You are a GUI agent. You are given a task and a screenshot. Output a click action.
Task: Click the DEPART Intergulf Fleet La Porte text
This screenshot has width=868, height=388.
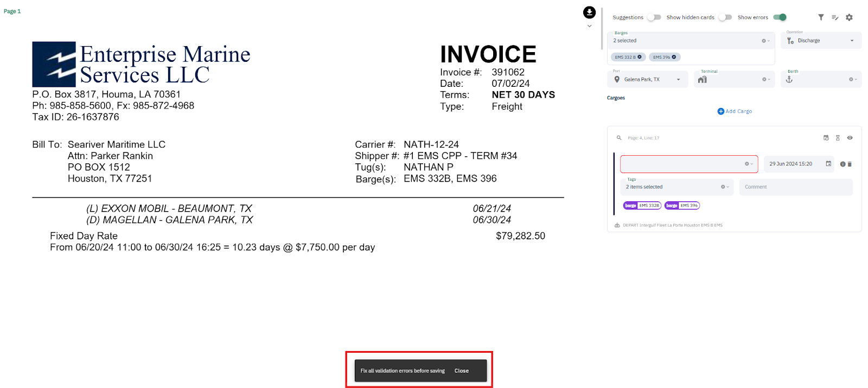673,225
